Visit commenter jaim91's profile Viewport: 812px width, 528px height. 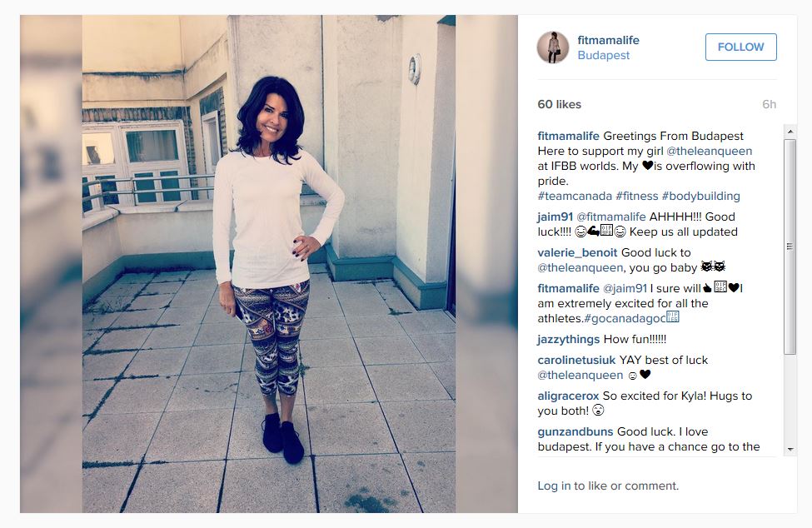coord(555,217)
